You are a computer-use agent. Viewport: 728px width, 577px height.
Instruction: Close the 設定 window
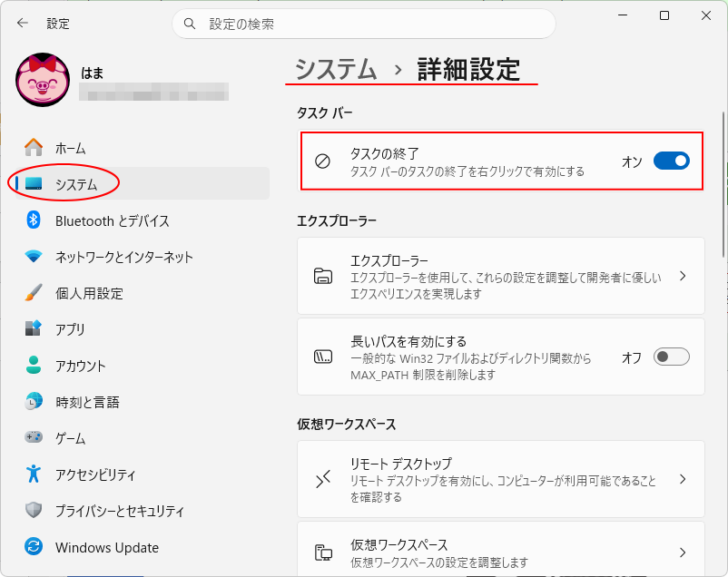(x=706, y=15)
